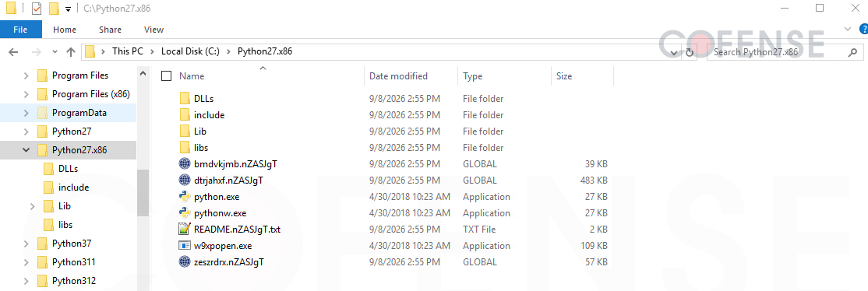The image size is (868, 291).
Task: Sort by the Type column header
Action: tap(473, 76)
